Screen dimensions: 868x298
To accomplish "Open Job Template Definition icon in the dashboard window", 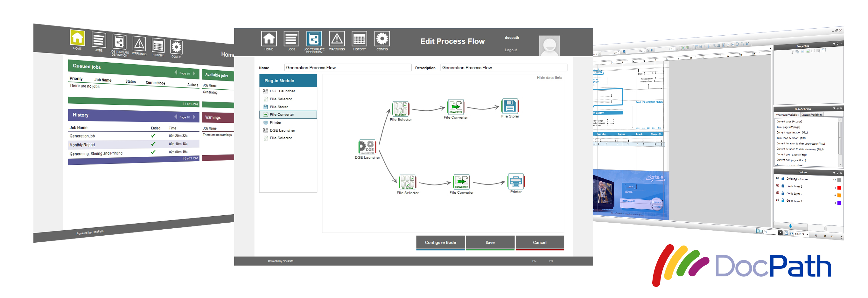I will click(119, 42).
